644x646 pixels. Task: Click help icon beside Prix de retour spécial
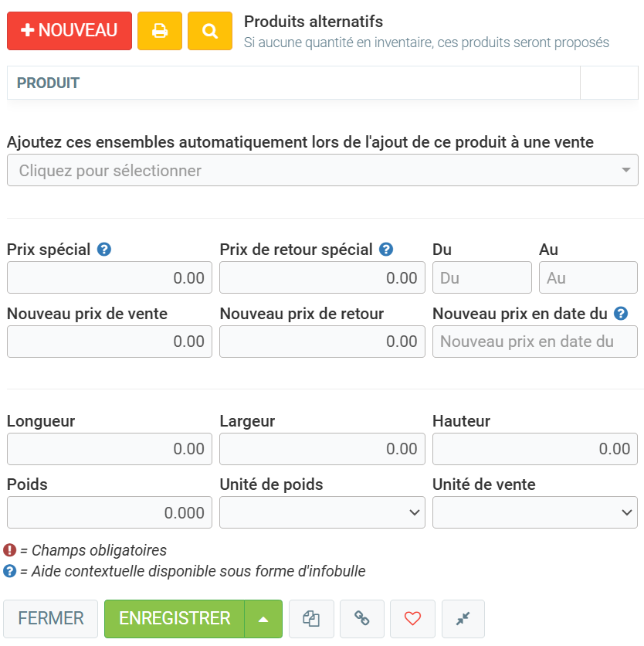pyautogui.click(x=386, y=250)
